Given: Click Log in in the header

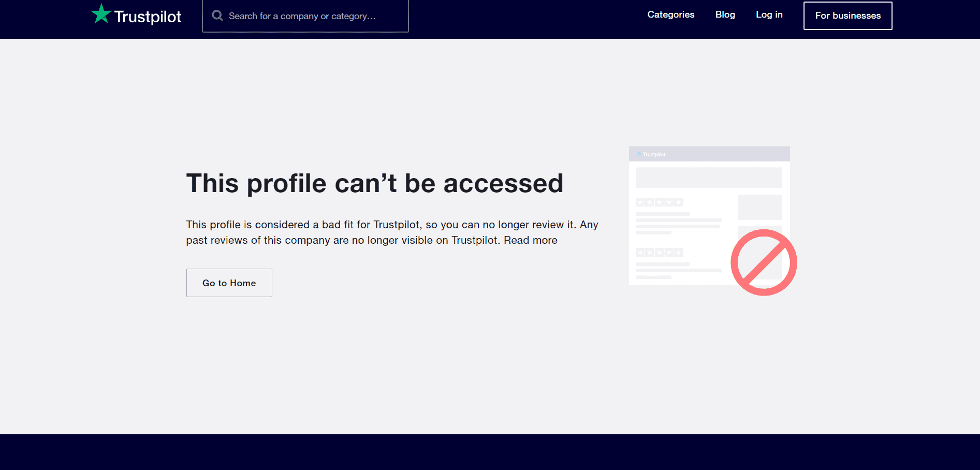Looking at the screenshot, I should [x=769, y=14].
